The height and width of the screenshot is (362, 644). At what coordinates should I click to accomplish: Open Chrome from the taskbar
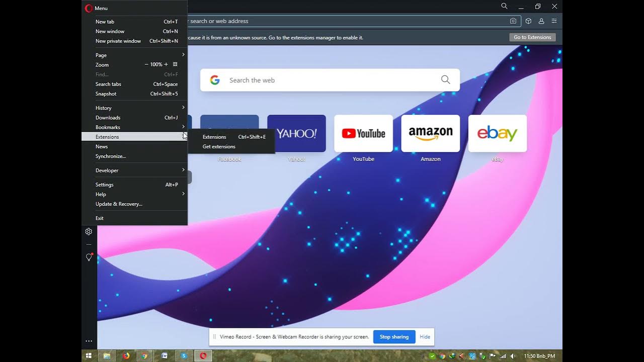click(x=145, y=356)
